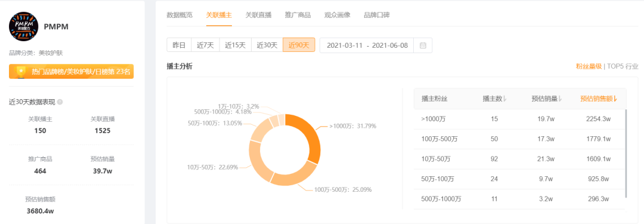
Task: Click the 1609.1w sales value
Action: pos(599,159)
